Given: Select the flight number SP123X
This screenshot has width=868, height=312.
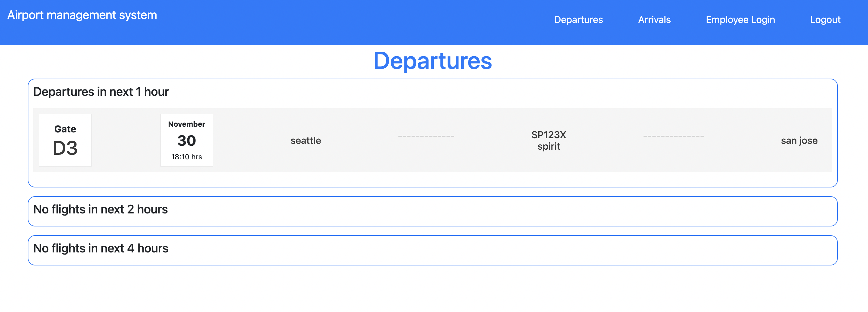Looking at the screenshot, I should tap(548, 135).
